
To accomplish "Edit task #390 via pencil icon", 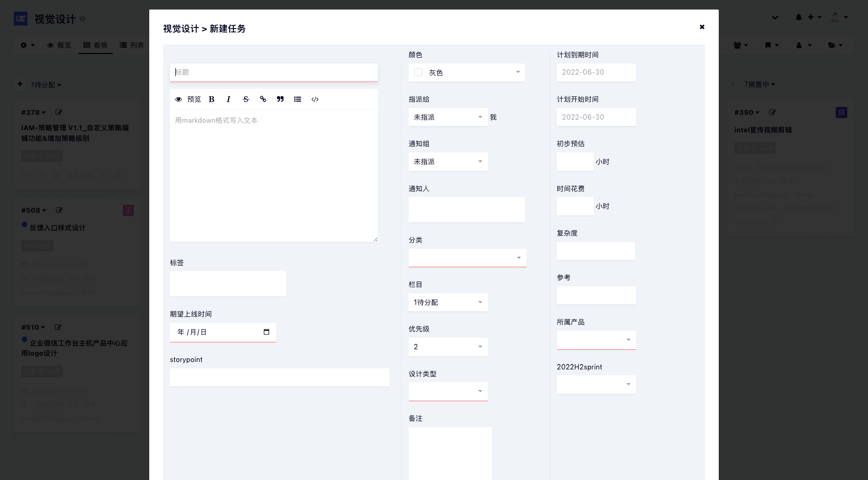I will pyautogui.click(x=772, y=112).
